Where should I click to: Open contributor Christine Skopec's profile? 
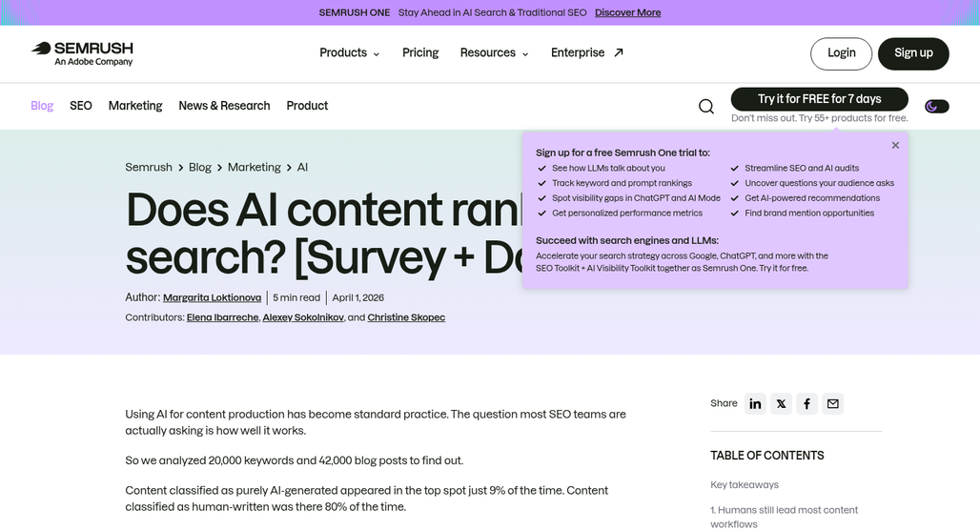pos(406,317)
